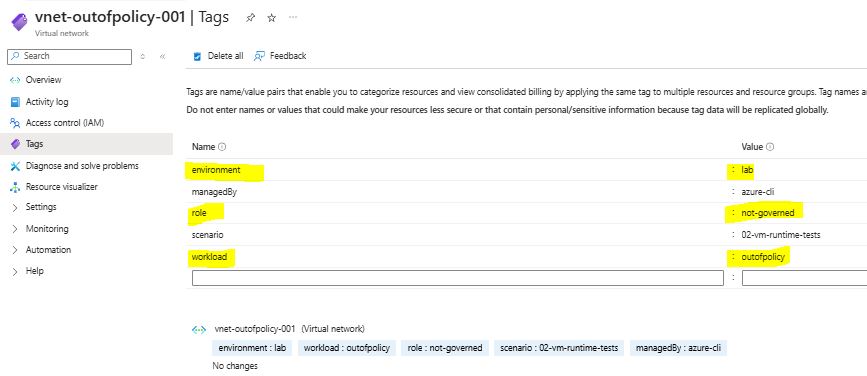Click the 'No changes' status text
867x376 pixels.
point(235,365)
